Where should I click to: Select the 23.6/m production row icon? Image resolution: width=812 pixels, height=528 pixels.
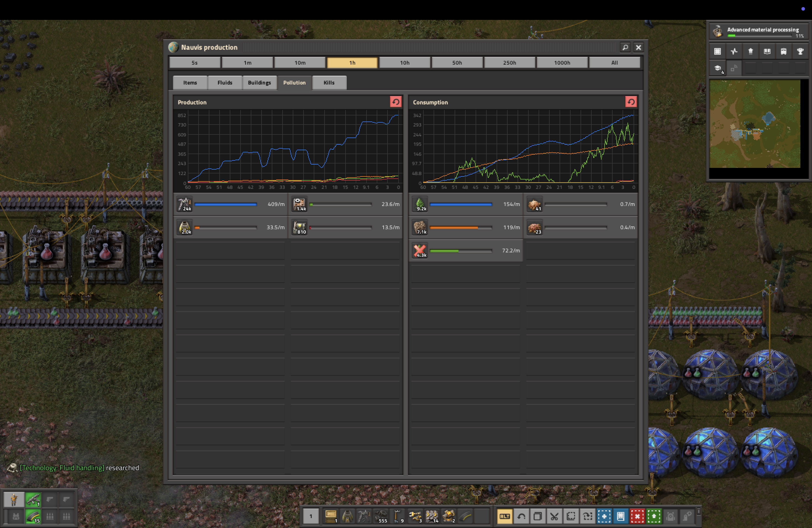[x=300, y=204]
